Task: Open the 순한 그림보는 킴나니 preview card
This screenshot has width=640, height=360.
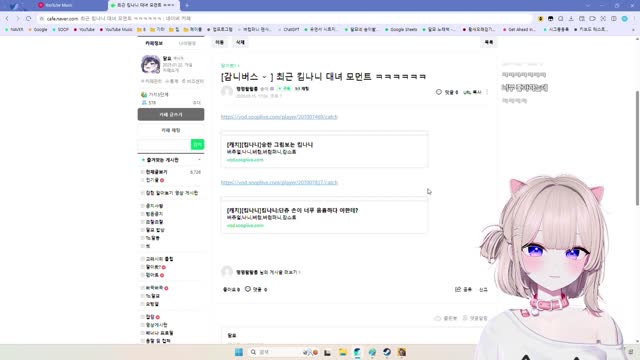Action: 324,149
